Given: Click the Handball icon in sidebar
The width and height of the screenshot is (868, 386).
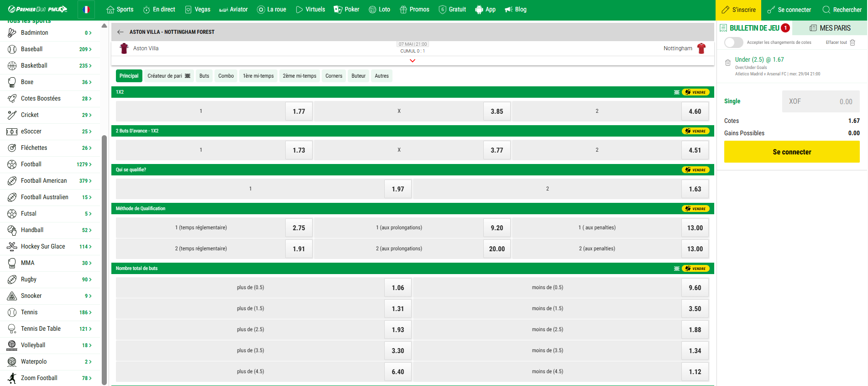Looking at the screenshot, I should tap(12, 230).
